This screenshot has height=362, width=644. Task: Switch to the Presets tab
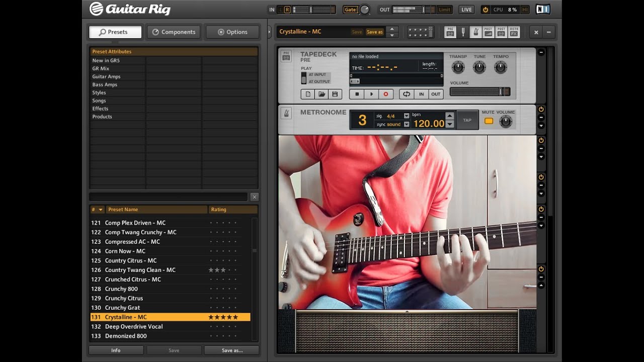coord(115,32)
